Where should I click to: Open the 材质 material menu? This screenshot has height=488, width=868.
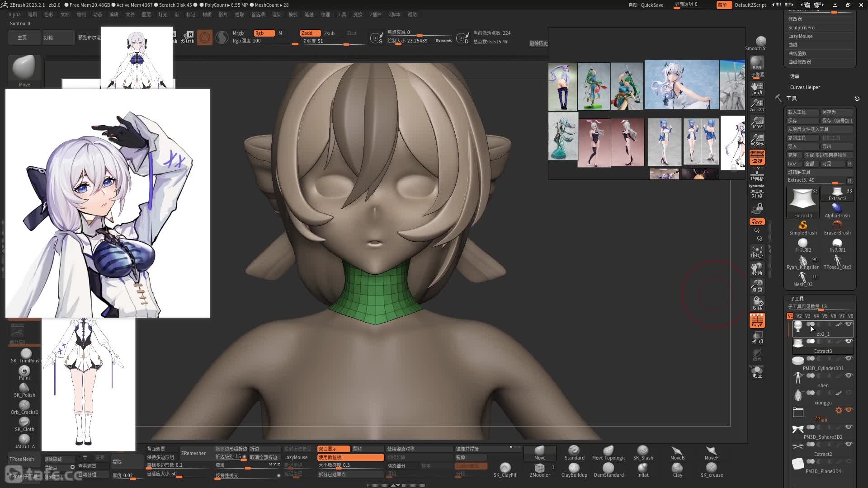tap(207, 14)
